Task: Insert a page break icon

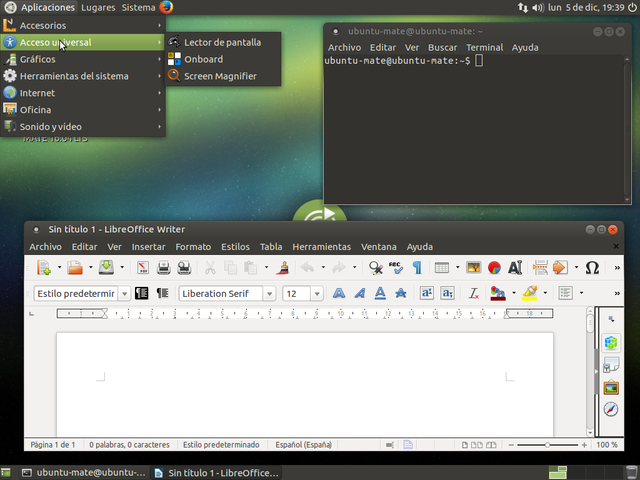Action: 540,268
